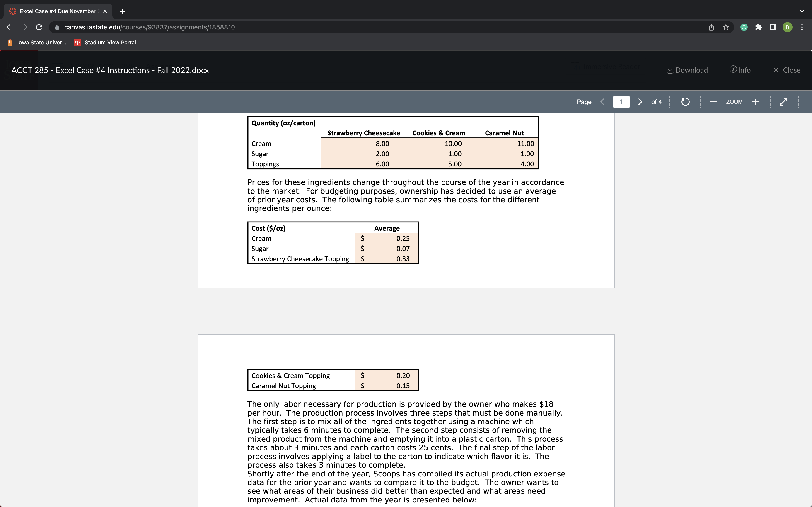812x507 pixels.
Task: Open the extensions puzzle icon
Action: (758, 27)
